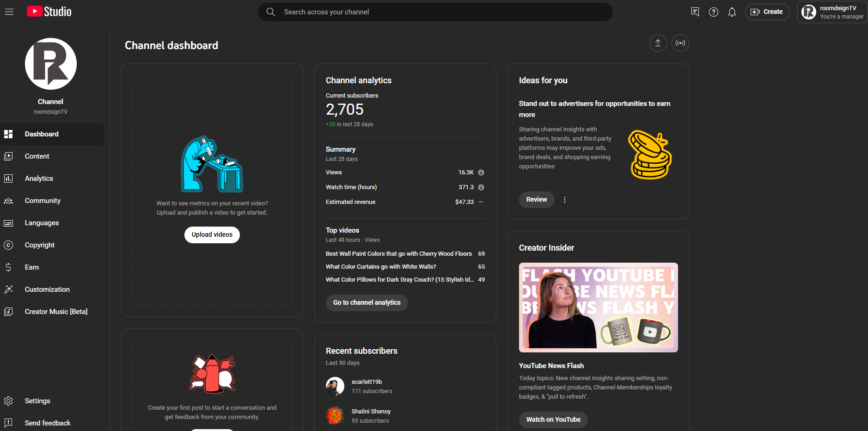Click the YouTube News Flash title
868x431 pixels.
coord(551,366)
